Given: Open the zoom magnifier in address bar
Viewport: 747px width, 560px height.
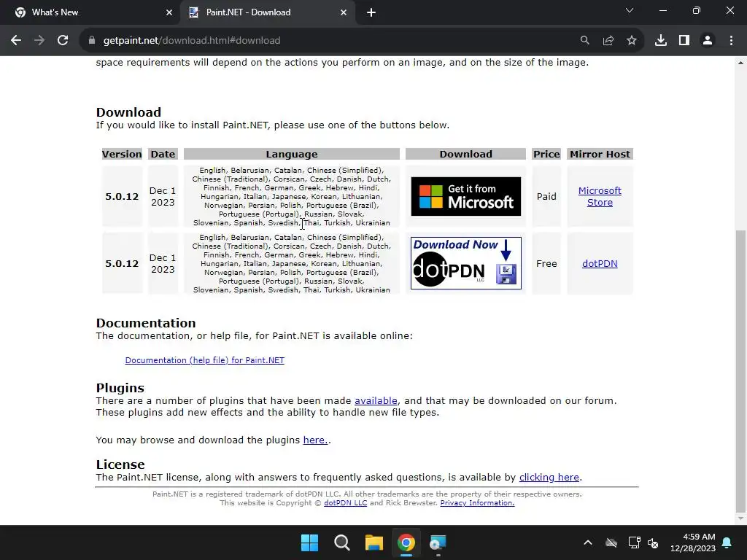Looking at the screenshot, I should (584, 41).
